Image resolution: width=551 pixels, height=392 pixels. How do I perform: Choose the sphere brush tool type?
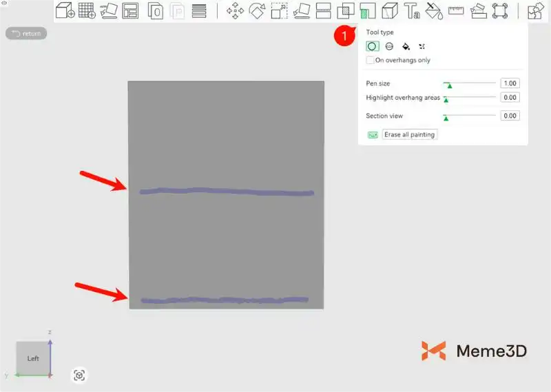[x=389, y=46]
